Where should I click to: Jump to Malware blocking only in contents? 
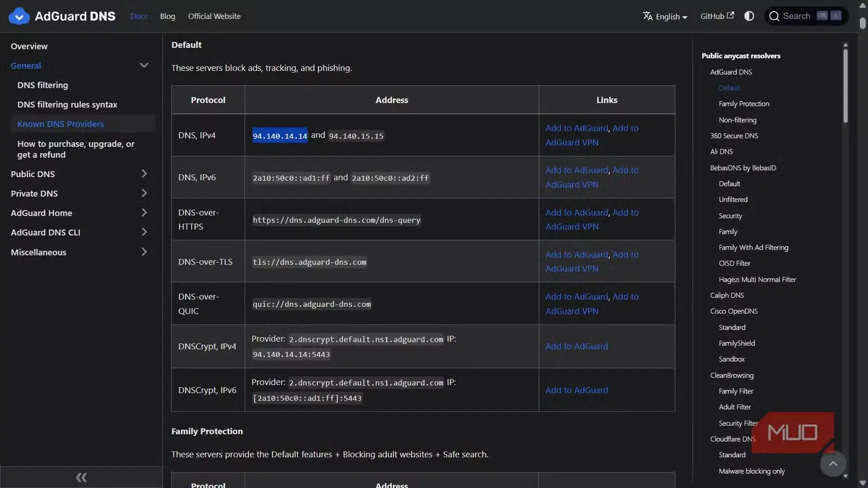coord(752,471)
